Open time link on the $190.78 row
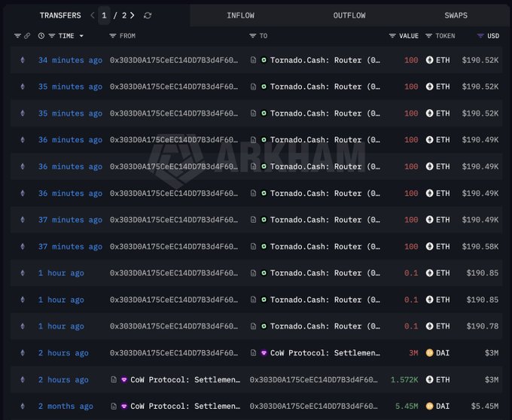 61,326
